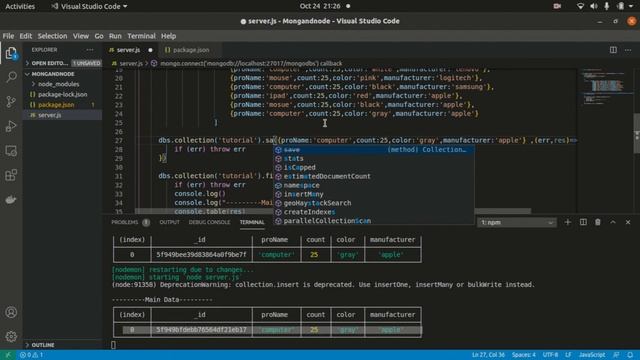This screenshot has width=640, height=360.
Task: Collapse the MONGANDNODE folder section
Action: [62, 74]
